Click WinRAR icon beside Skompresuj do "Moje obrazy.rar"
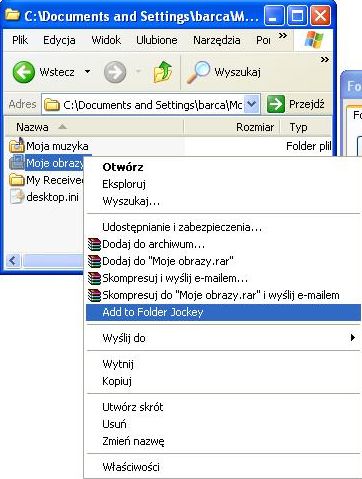This screenshot has height=479, width=362. coord(94,295)
